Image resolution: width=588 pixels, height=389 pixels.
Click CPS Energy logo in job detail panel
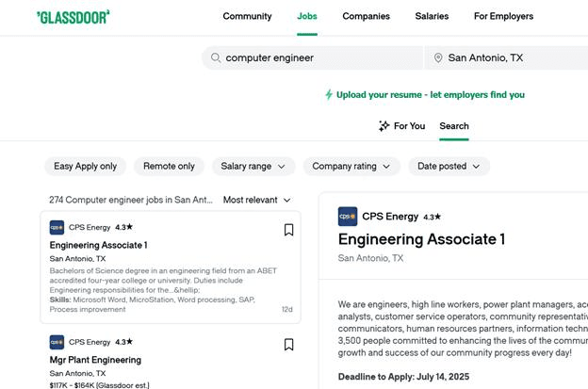[x=348, y=217]
